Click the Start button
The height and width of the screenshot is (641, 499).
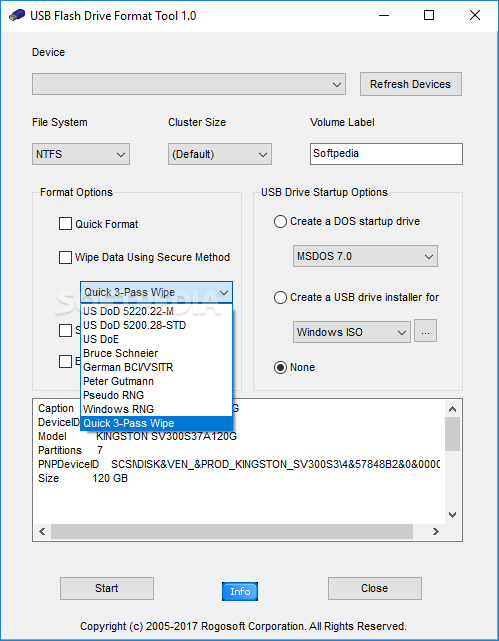(107, 588)
